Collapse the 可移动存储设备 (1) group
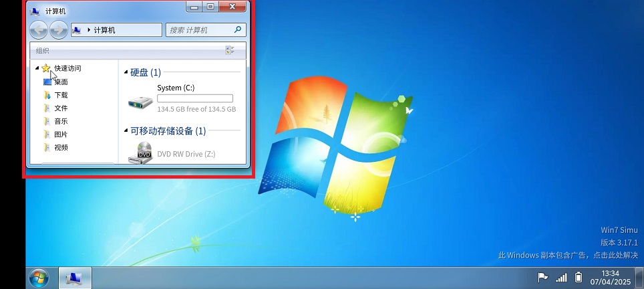This screenshot has height=289, width=644. click(126, 131)
